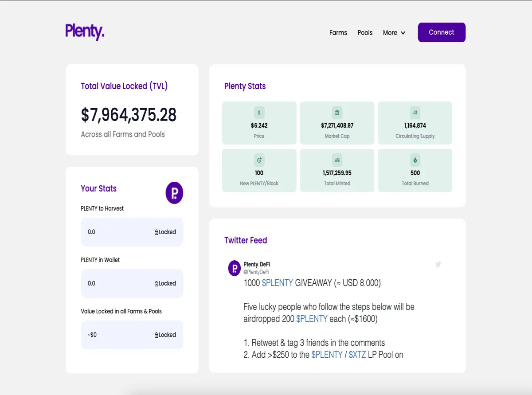The image size is (532, 395).
Task: Open the Farms page
Action: (x=338, y=33)
